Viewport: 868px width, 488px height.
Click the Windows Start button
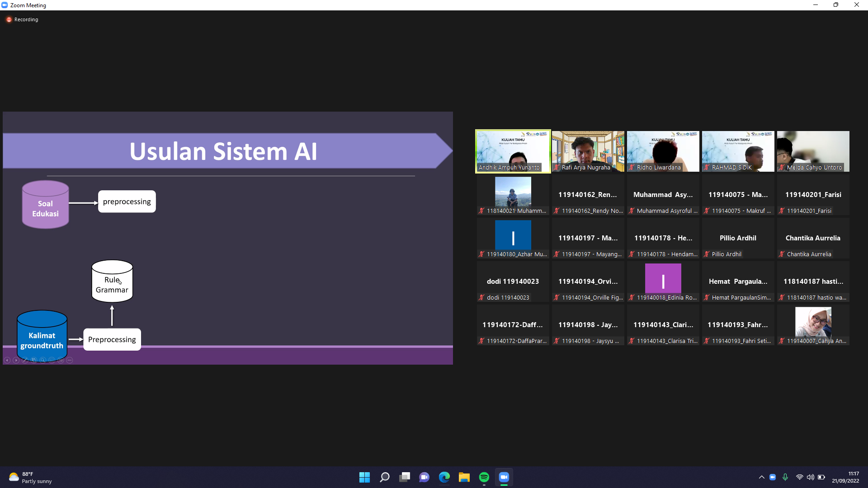click(364, 477)
